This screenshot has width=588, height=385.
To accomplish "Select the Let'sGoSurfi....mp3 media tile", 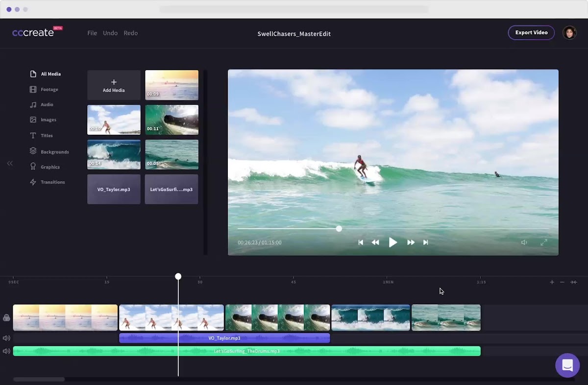I will [x=171, y=189].
